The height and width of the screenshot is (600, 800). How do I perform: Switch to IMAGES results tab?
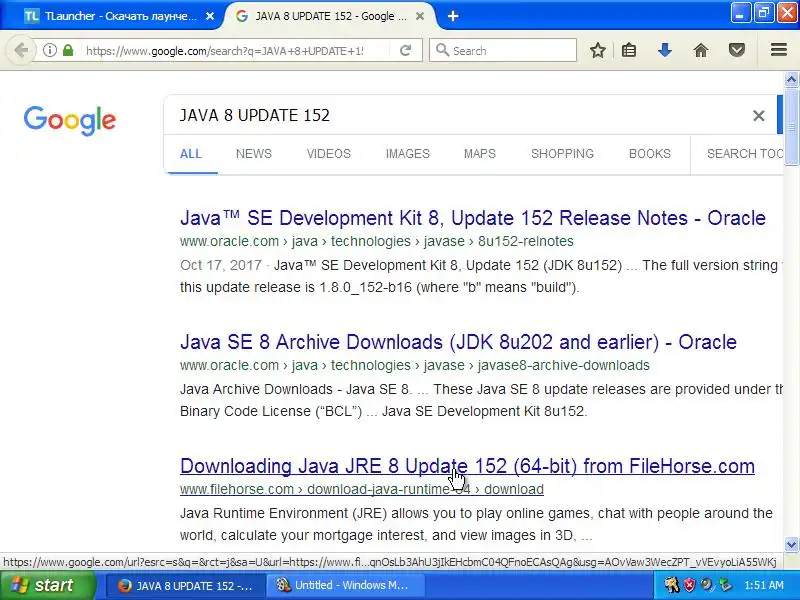tap(408, 154)
